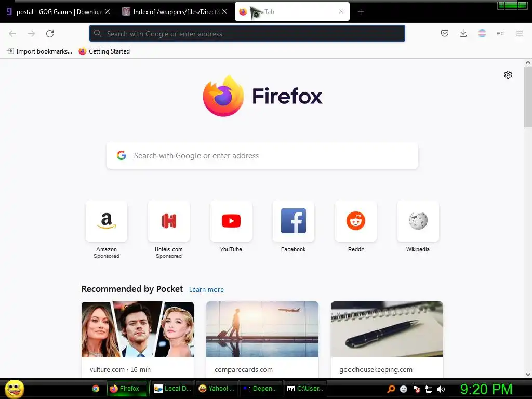Click the Depen... taskbar button

[261, 389]
